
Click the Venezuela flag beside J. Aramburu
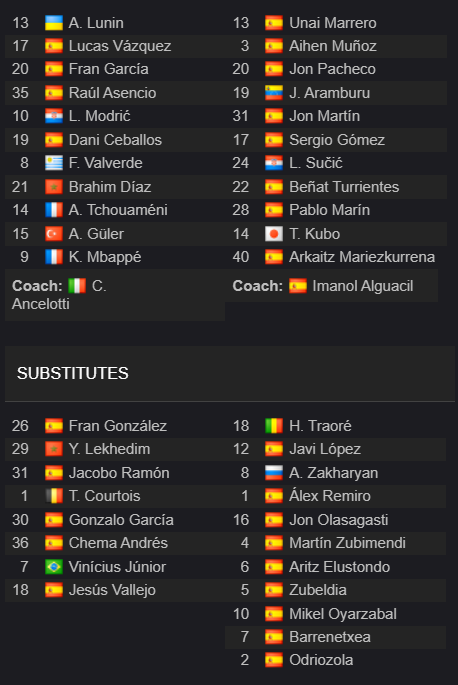click(x=274, y=93)
